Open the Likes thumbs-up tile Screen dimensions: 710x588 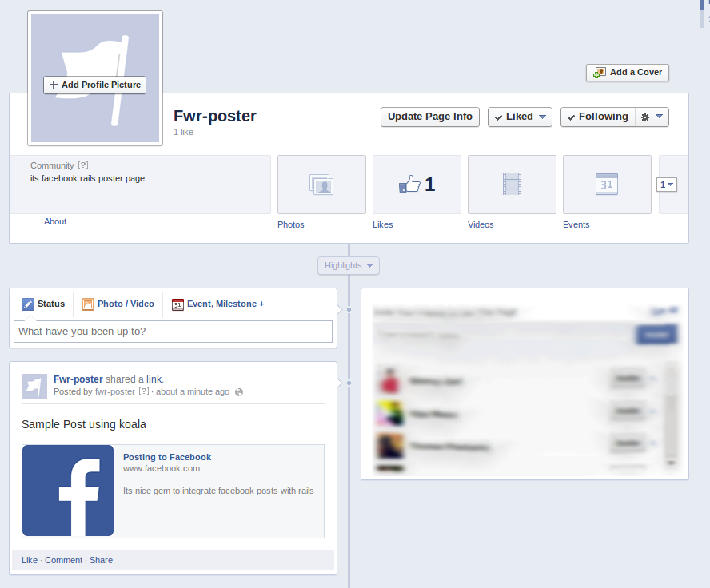pos(417,185)
